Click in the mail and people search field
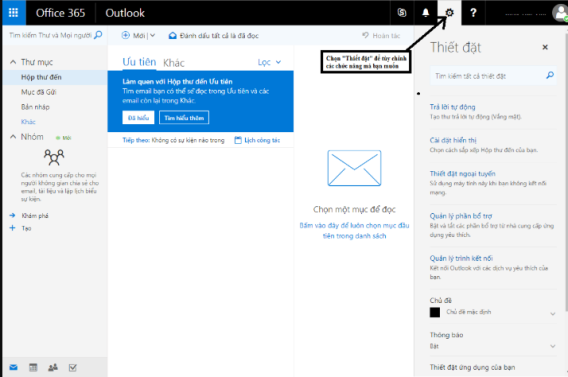This screenshot has height=377, width=568. [x=51, y=35]
